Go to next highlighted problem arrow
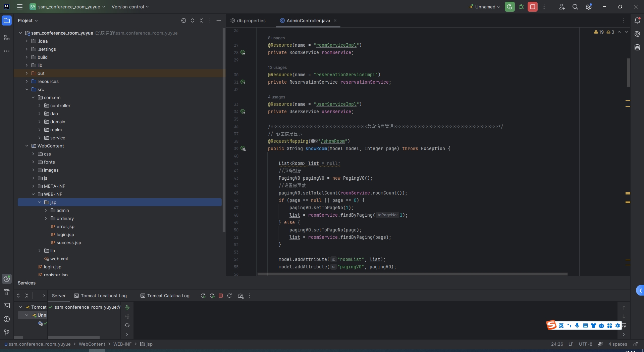The height and width of the screenshot is (352, 644). point(626,32)
